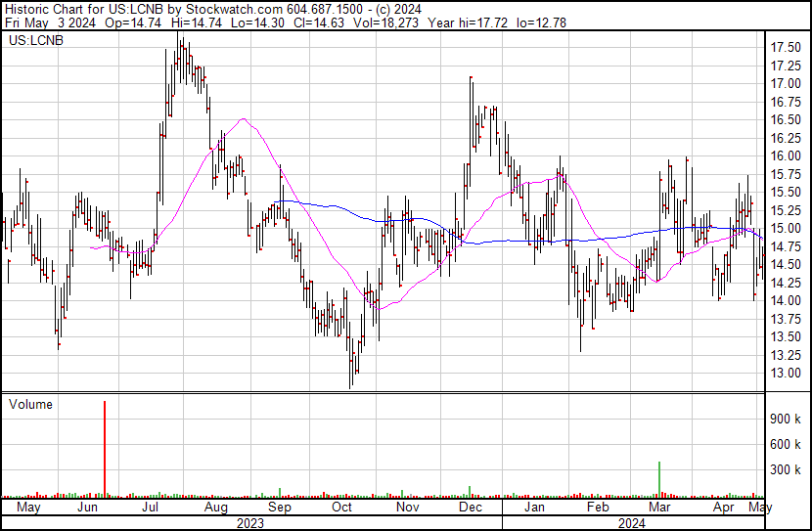Click the Oct month label
The width and height of the screenshot is (812, 531).
point(341,508)
